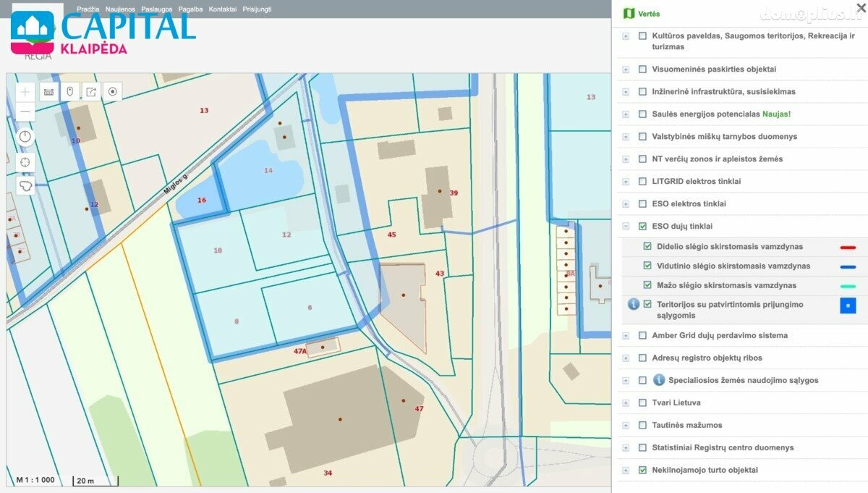
Task: Open Naujienos menu item
Action: click(x=120, y=9)
